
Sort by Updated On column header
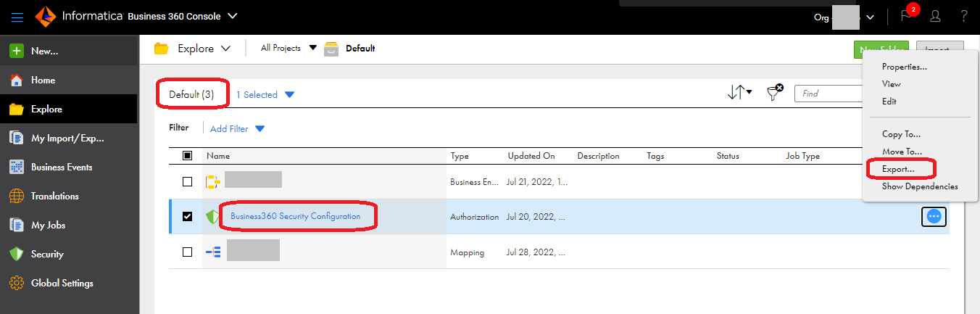coord(531,156)
